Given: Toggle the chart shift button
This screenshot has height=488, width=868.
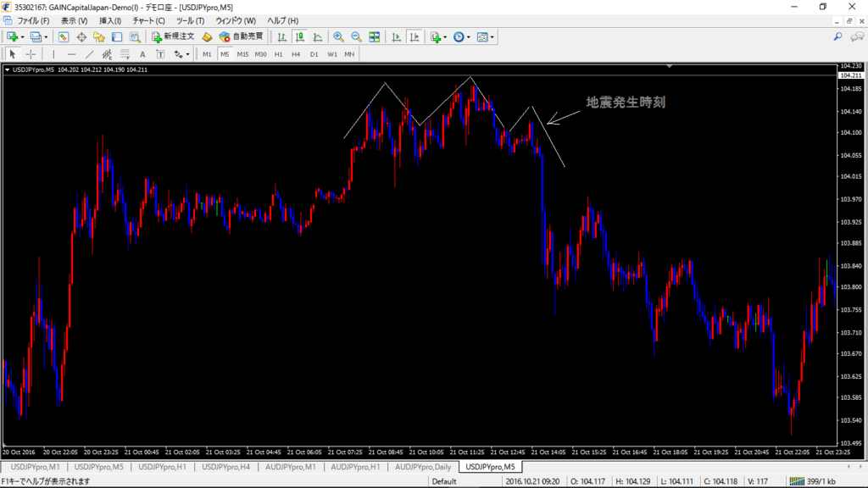Looking at the screenshot, I should tap(414, 37).
